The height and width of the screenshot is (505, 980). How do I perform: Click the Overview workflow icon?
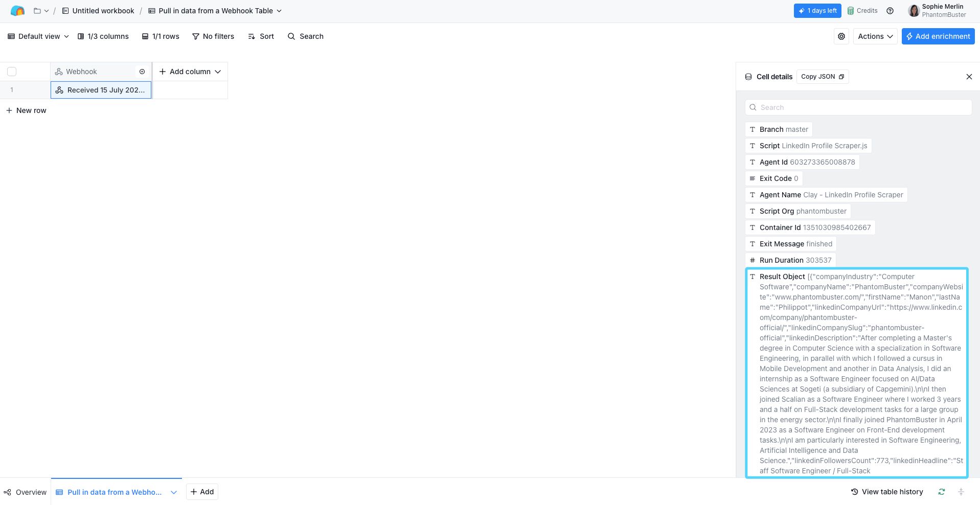(7, 492)
